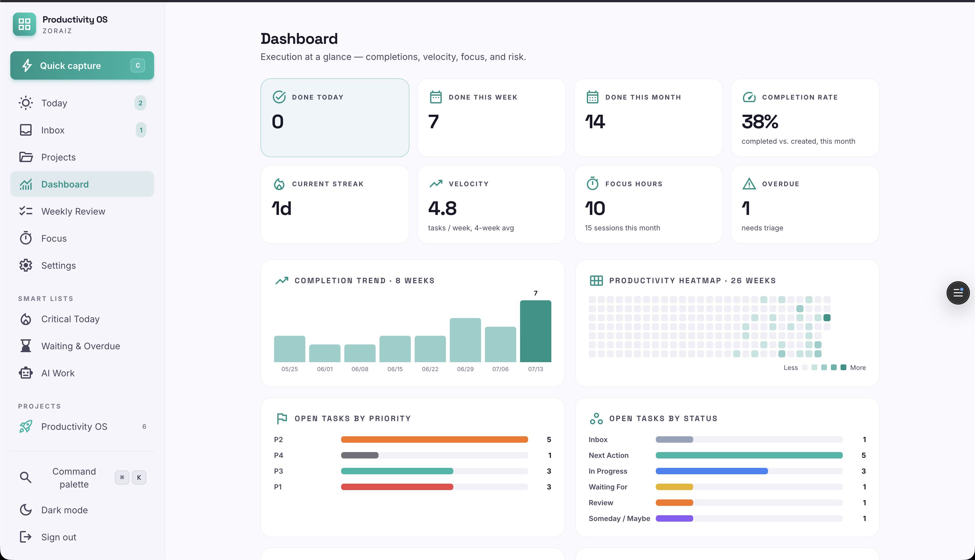This screenshot has width=975, height=560.
Task: Open the Productivity OS project
Action: point(82,427)
